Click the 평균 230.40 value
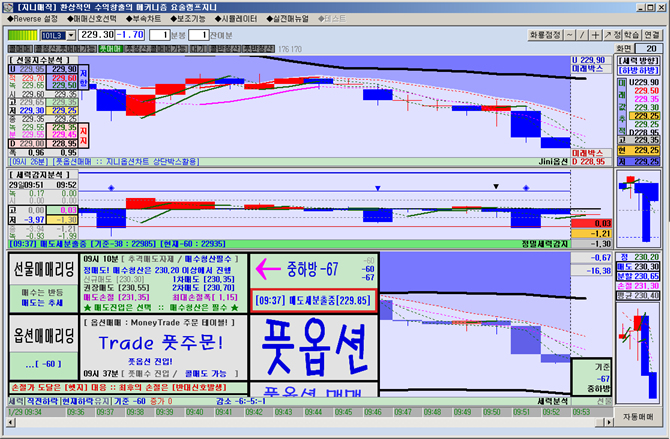The width and height of the screenshot is (670, 439). click(638, 295)
